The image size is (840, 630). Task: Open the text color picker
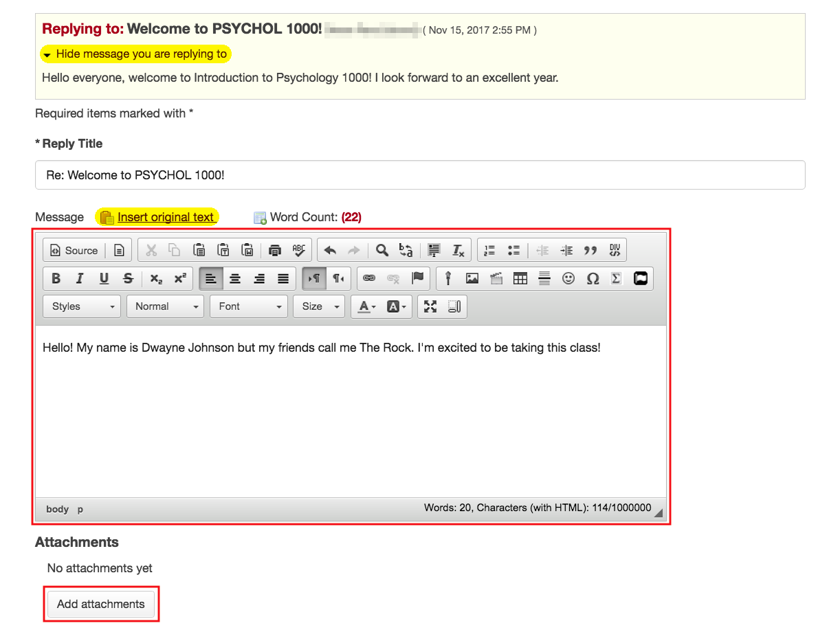click(364, 306)
